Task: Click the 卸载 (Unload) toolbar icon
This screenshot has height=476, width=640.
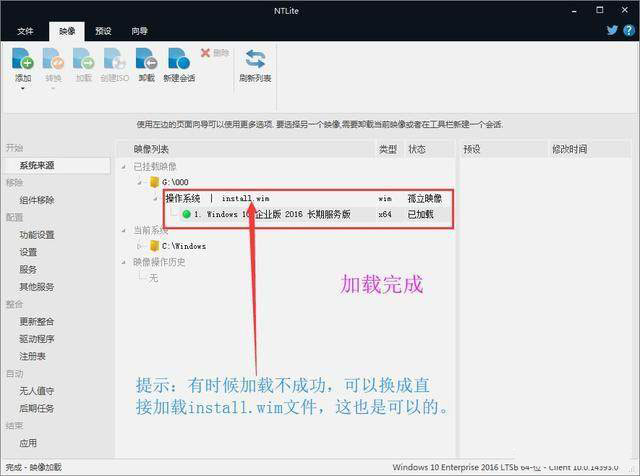Action: click(147, 60)
